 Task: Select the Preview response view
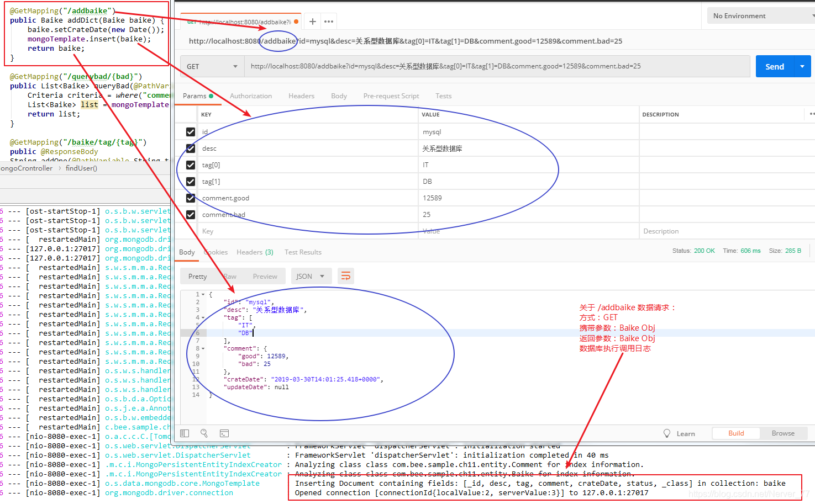[x=265, y=277]
